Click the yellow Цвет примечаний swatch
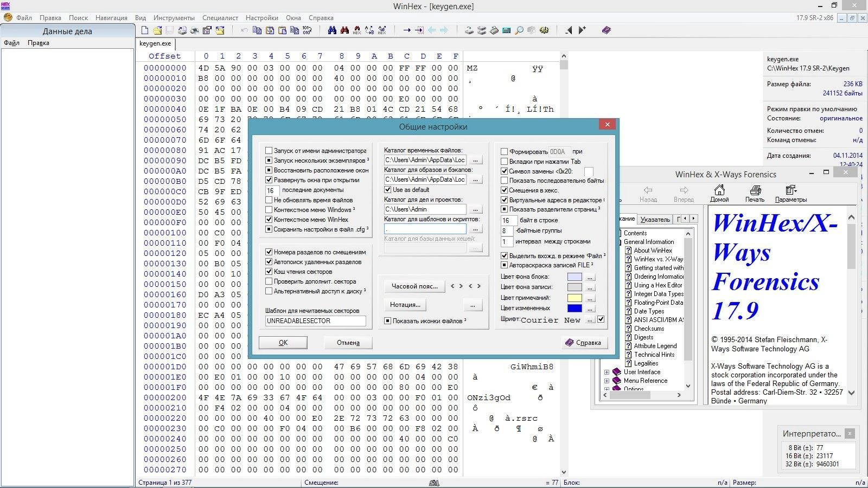Screen dimensions: 868x488 (x=575, y=298)
